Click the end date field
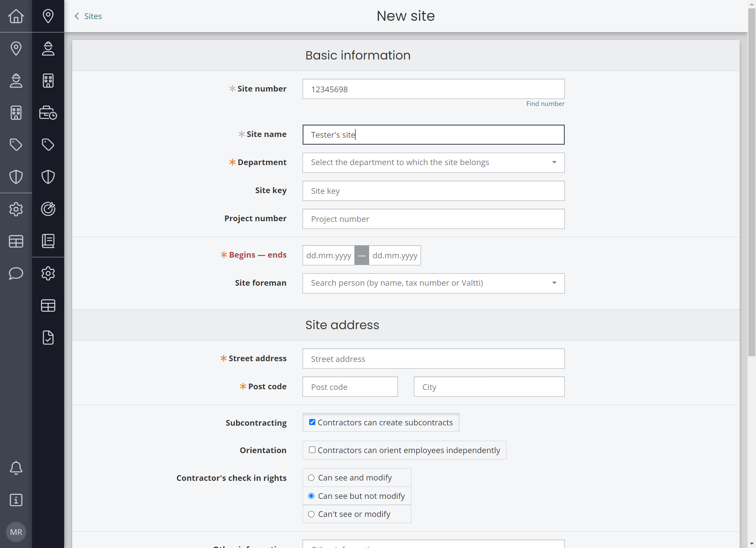Viewport: 756px width, 548px height. tap(395, 255)
